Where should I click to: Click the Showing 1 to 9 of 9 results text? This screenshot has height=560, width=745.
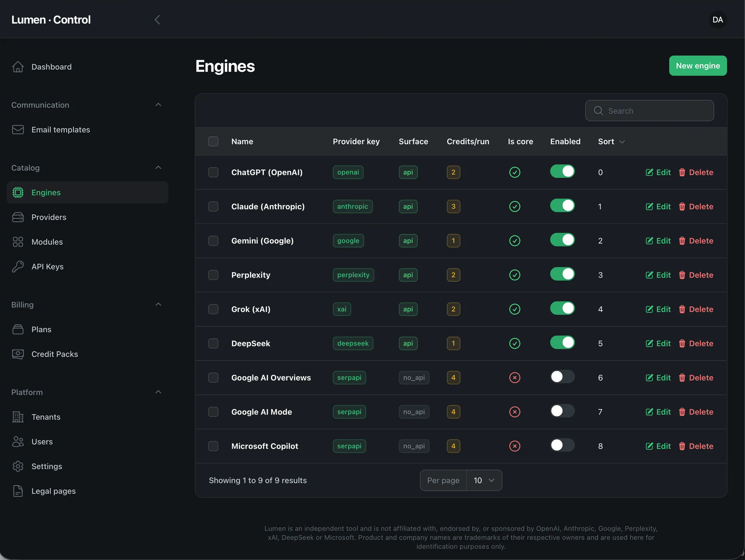point(258,480)
